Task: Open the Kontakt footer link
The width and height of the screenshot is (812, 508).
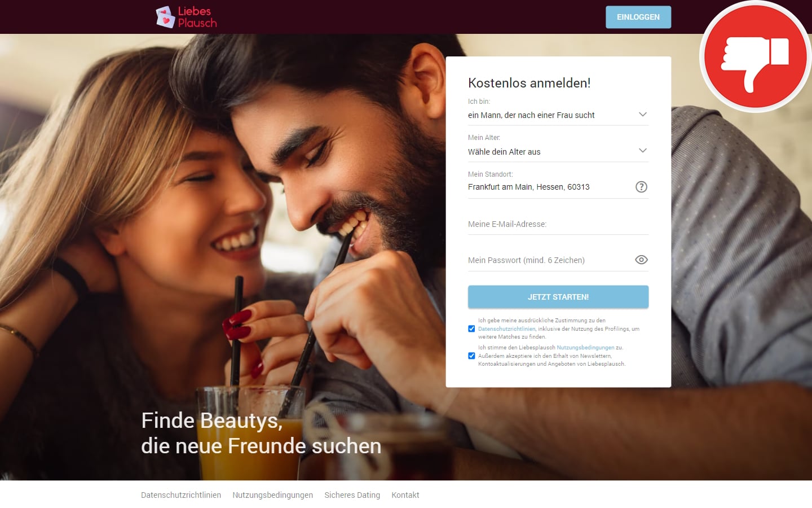Action: click(x=405, y=495)
